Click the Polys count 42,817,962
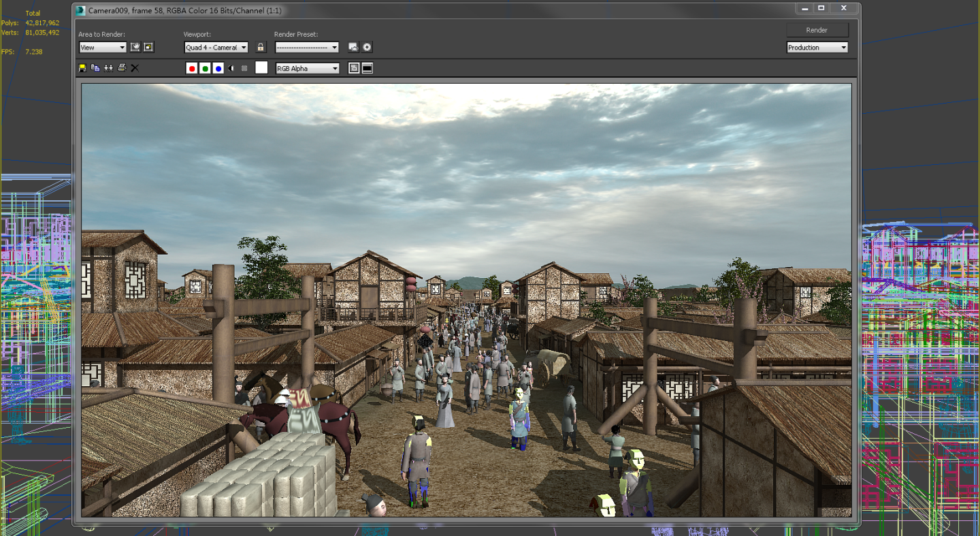This screenshot has height=536, width=980. pyautogui.click(x=42, y=22)
